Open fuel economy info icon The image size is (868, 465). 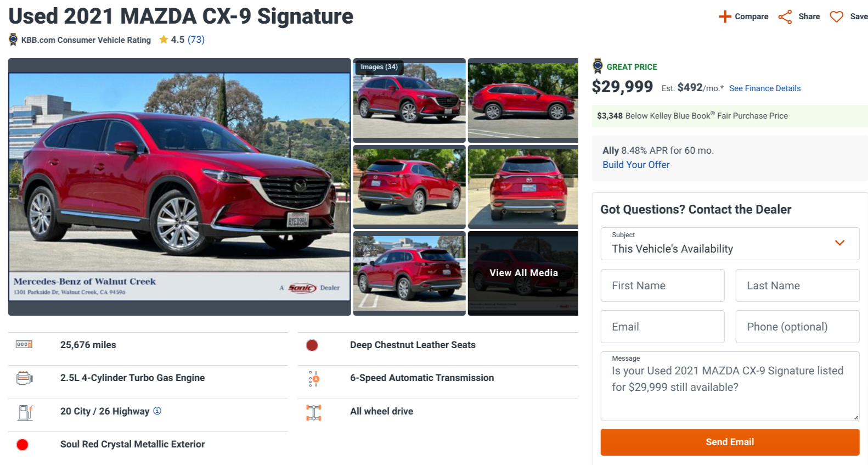[157, 411]
